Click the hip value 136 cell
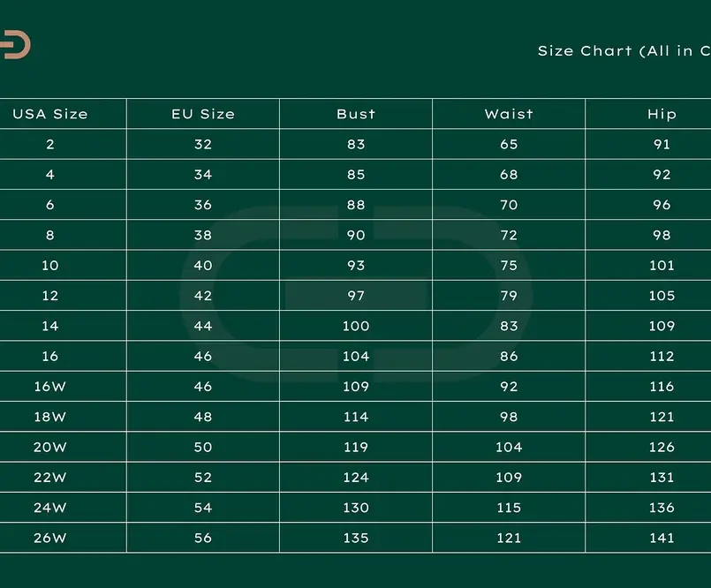711x588 pixels. click(x=648, y=508)
